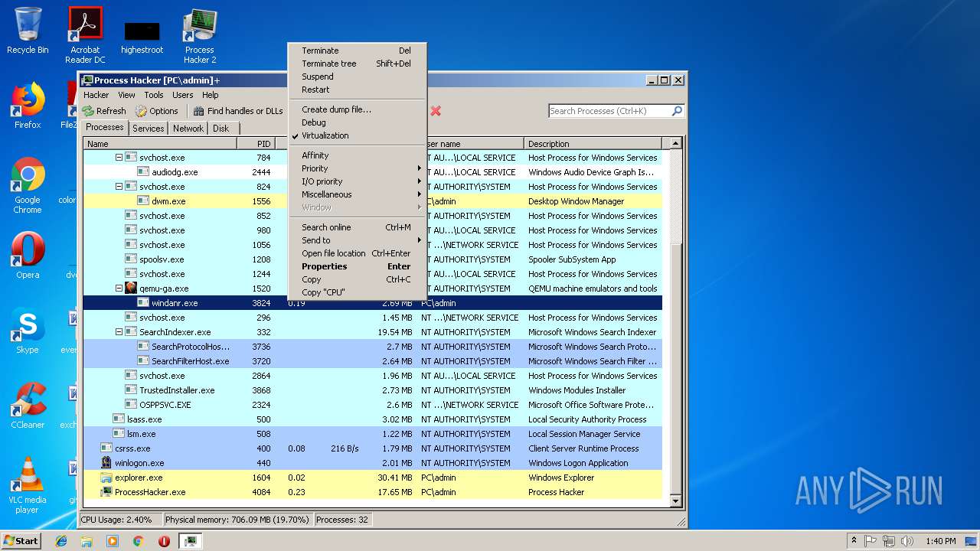Collapse svchost.exe PID 824 tree node
Image resolution: width=980 pixels, height=551 pixels.
point(119,187)
